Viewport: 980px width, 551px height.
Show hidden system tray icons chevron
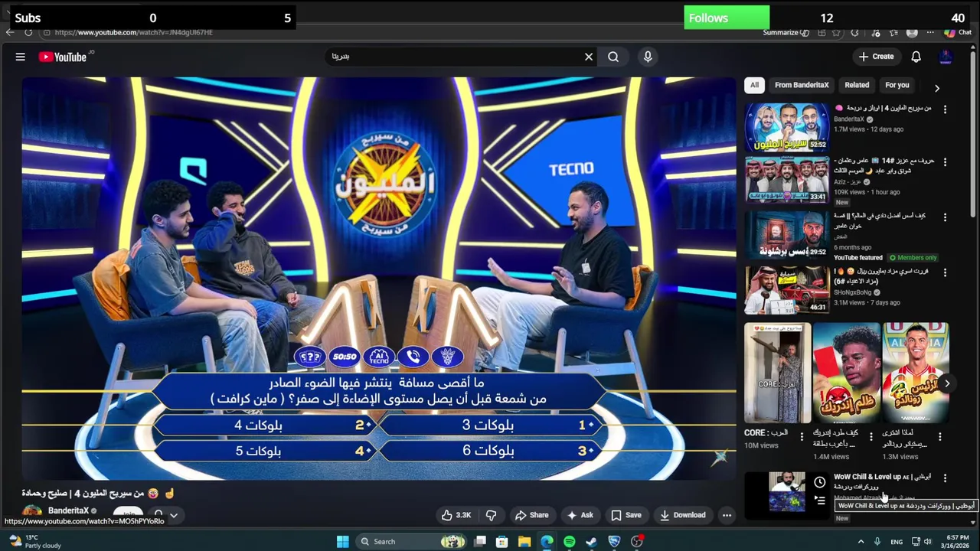pos(861,542)
